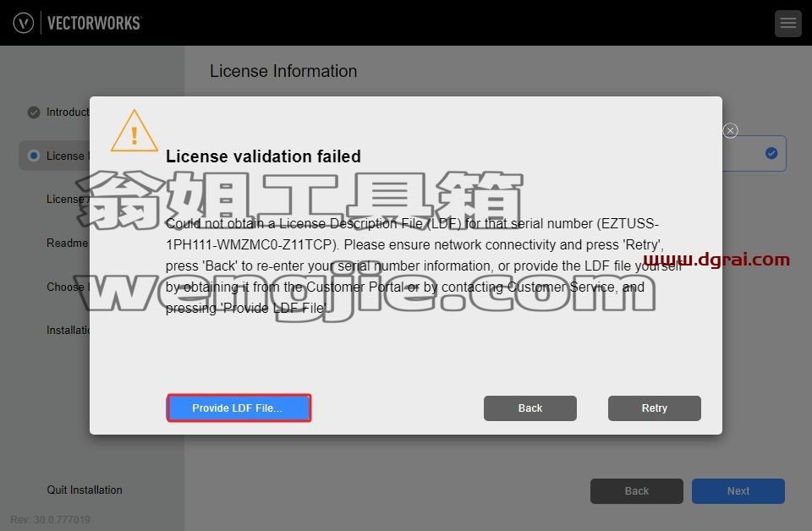Click the License validation failed title

click(x=263, y=156)
